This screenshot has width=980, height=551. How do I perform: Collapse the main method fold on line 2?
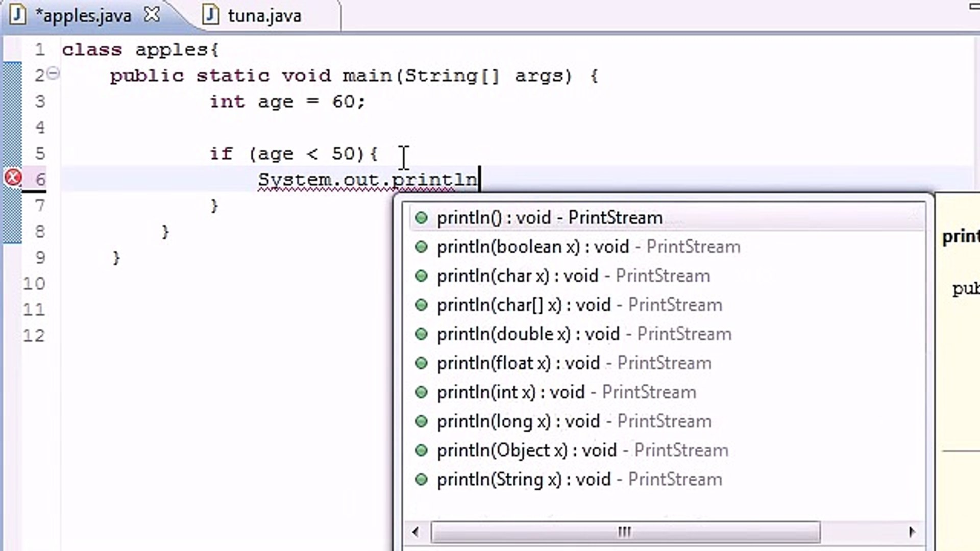point(53,73)
